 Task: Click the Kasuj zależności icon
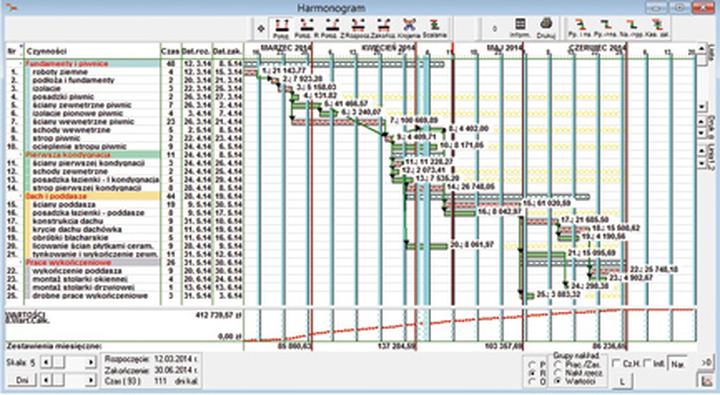coord(657,25)
